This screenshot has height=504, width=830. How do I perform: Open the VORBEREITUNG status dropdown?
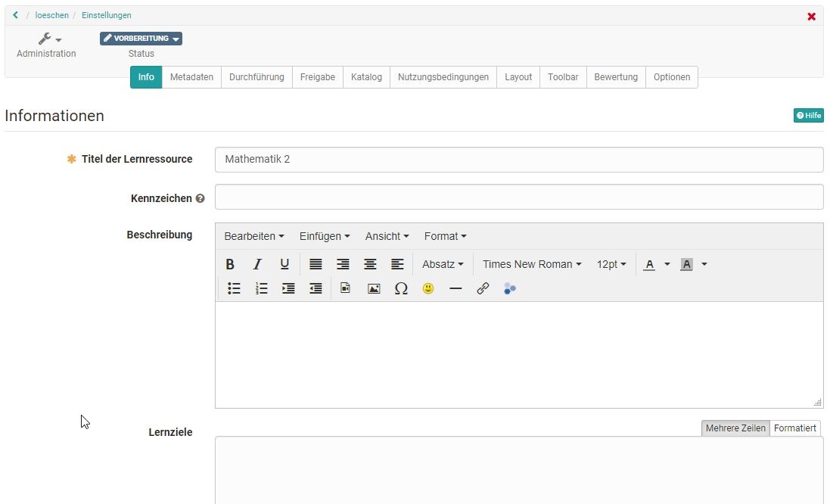141,38
